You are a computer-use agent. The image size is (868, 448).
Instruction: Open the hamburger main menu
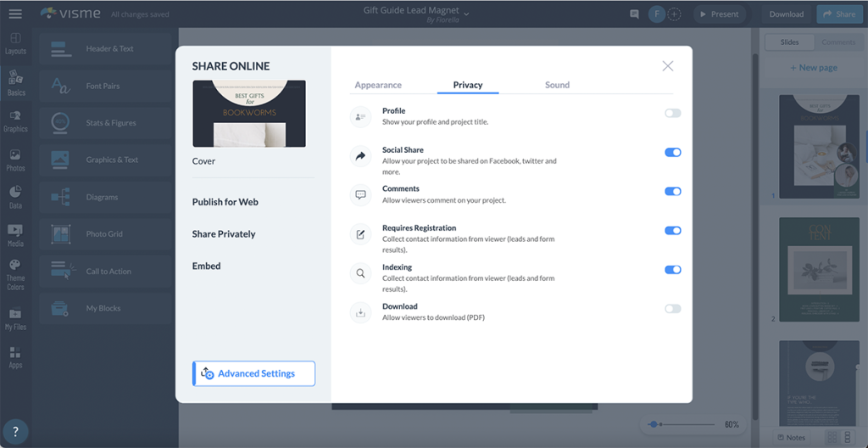click(14, 14)
